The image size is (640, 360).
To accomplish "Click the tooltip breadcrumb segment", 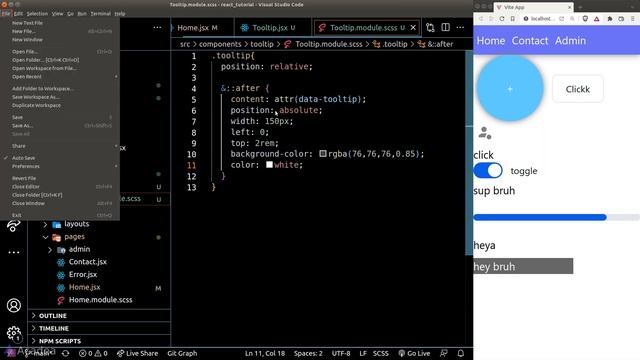I will tap(262, 44).
